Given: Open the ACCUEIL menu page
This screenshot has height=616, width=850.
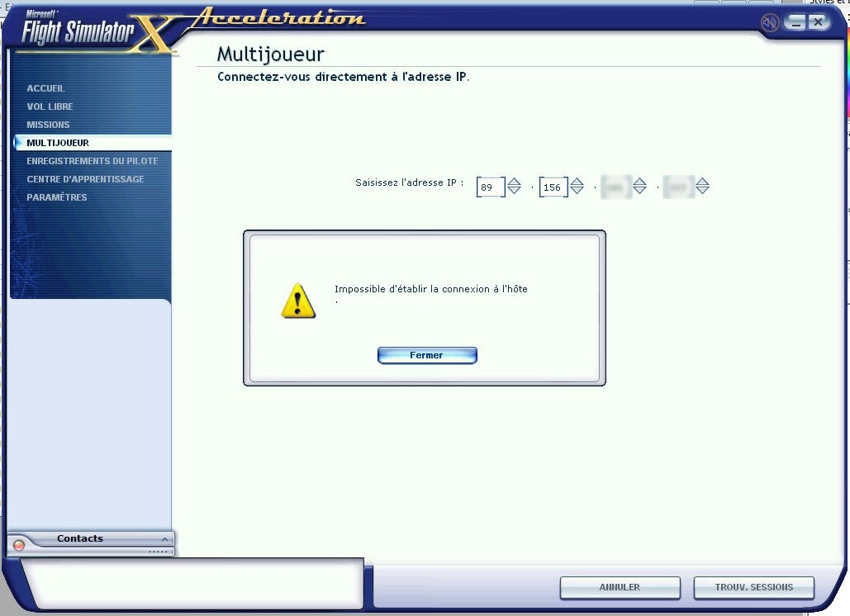Looking at the screenshot, I should (x=45, y=88).
